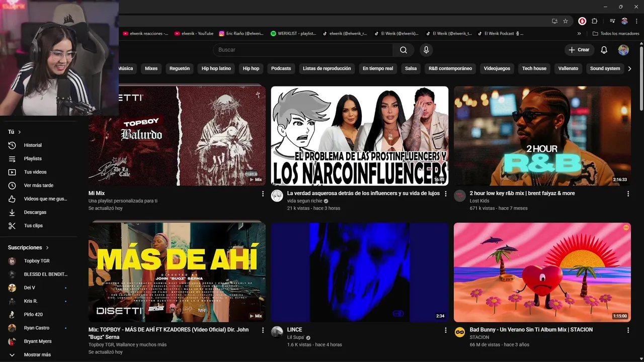
Task: Open the notifications bell
Action: [604, 50]
